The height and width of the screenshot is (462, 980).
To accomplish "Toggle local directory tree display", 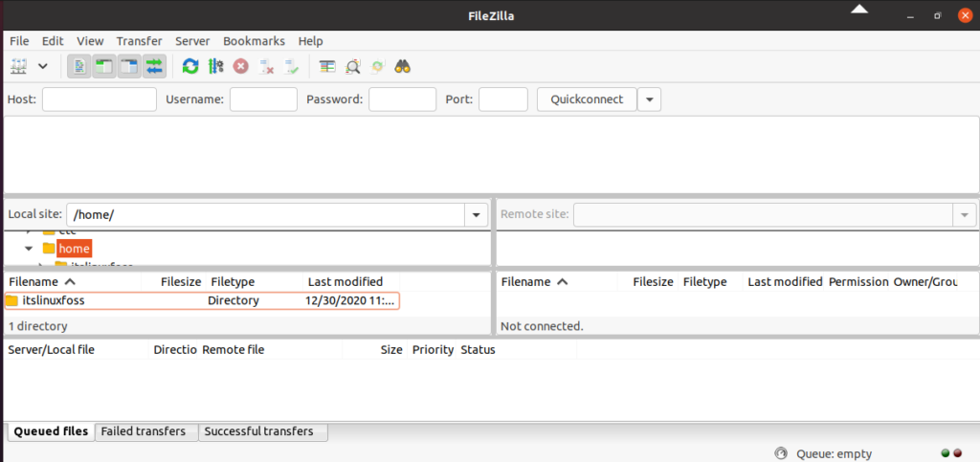I will [103, 66].
